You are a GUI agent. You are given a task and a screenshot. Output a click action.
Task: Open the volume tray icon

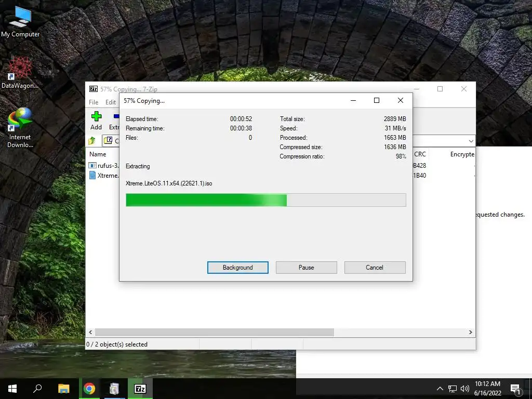pyautogui.click(x=465, y=389)
